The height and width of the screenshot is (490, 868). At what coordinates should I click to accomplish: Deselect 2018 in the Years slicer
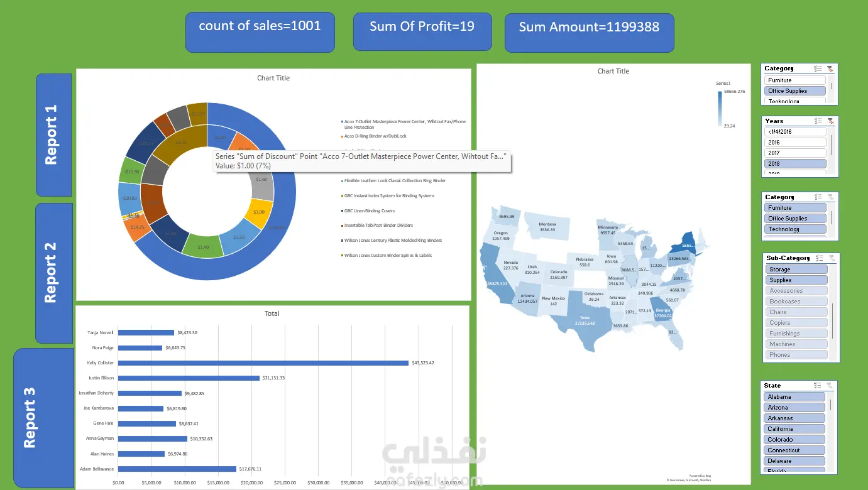[795, 164]
